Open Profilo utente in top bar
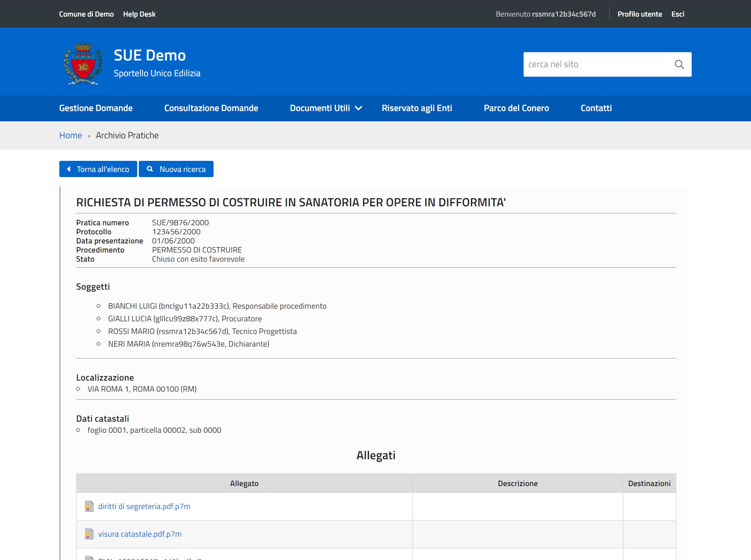 pyautogui.click(x=639, y=14)
